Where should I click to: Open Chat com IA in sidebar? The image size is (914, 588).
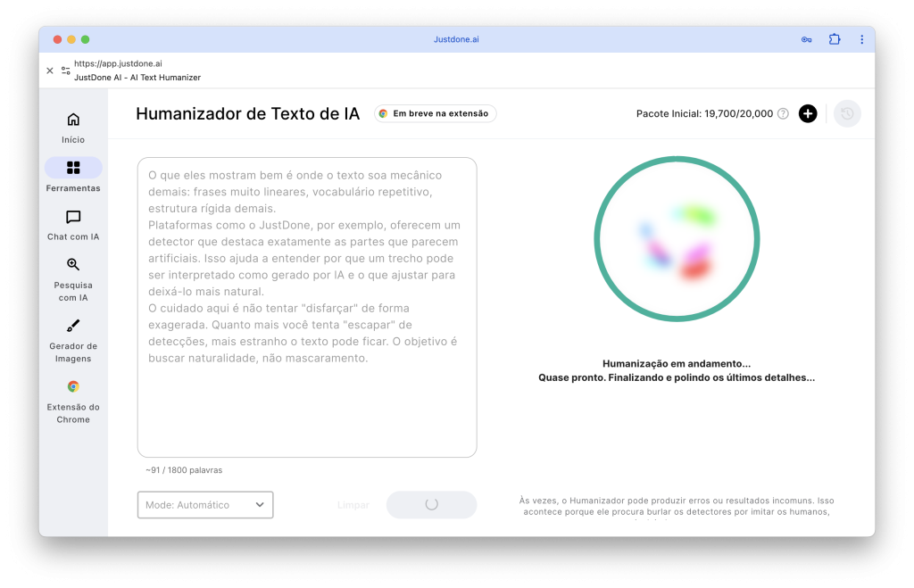[x=73, y=218]
